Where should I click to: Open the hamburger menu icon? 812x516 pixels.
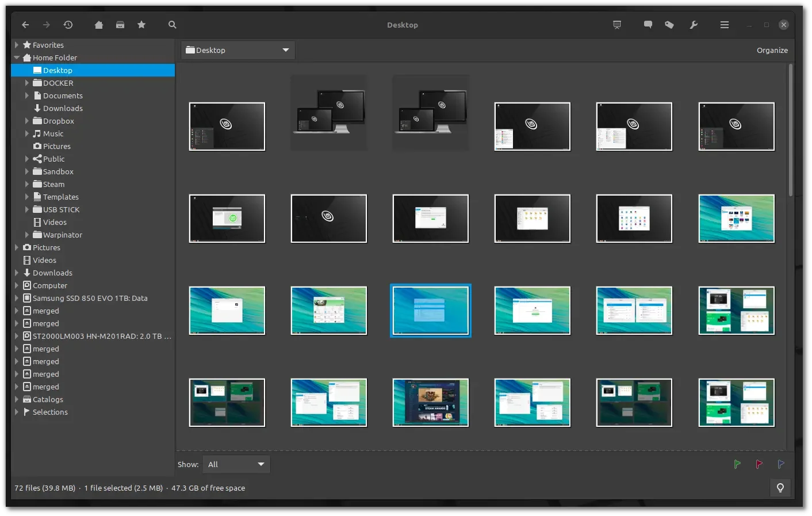(x=725, y=25)
